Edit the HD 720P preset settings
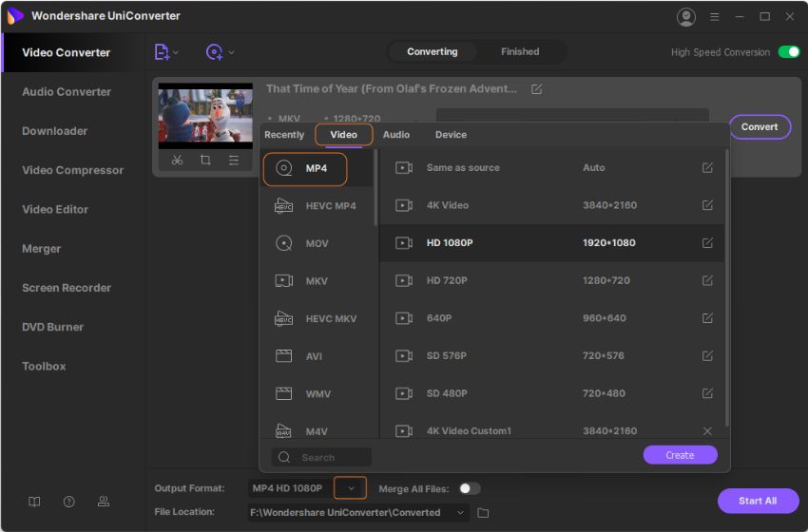Image resolution: width=808 pixels, height=532 pixels. pos(707,280)
